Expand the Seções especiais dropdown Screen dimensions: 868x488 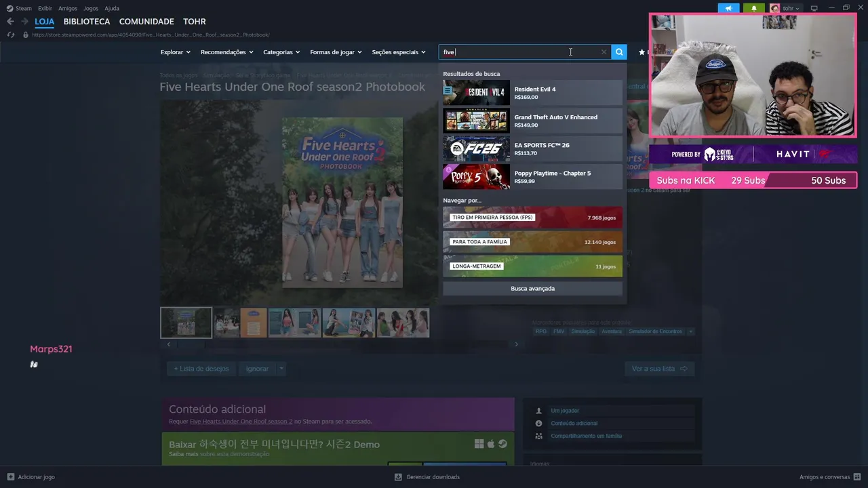coord(399,52)
